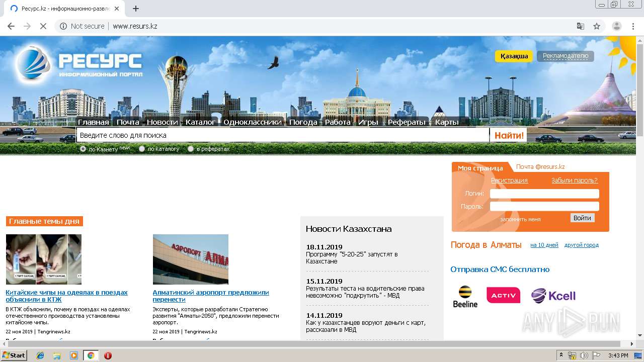The width and height of the screenshot is (644, 362).
Task: Open the Windows Start button
Action: coord(14,355)
